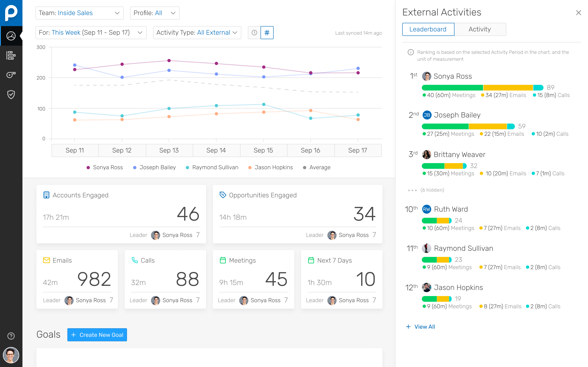Open the Team: Inside Sales dropdown
Viewport: 588px width, 367px height.
pos(79,13)
